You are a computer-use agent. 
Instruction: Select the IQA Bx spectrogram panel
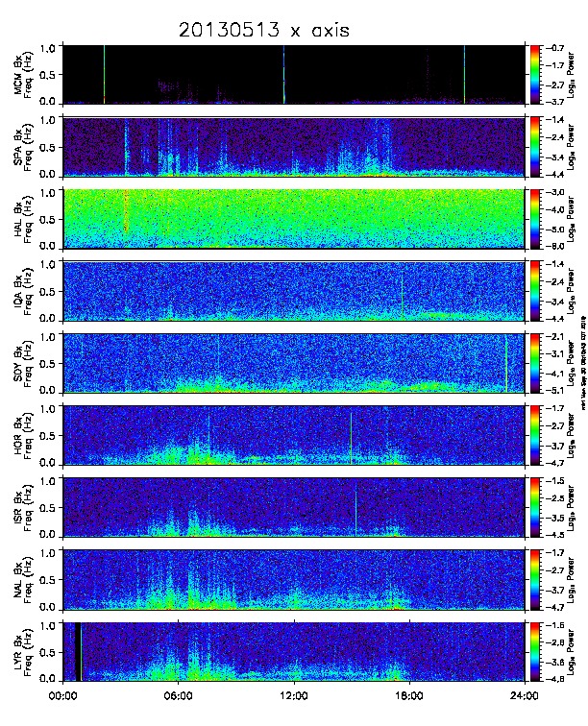294,291
